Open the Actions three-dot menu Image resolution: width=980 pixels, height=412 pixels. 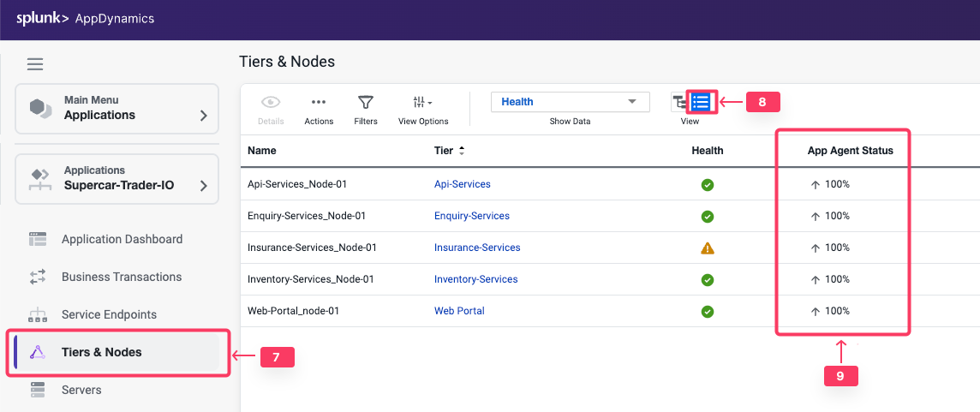point(319,102)
